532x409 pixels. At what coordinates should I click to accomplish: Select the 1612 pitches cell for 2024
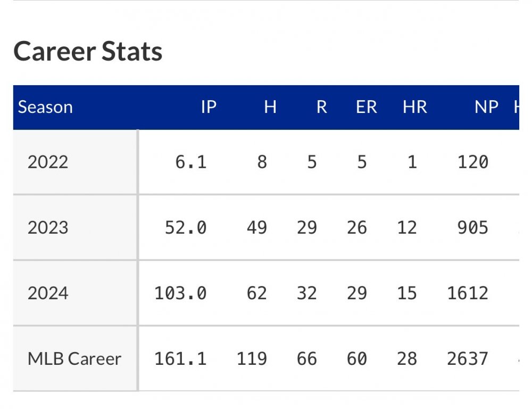pos(467,293)
